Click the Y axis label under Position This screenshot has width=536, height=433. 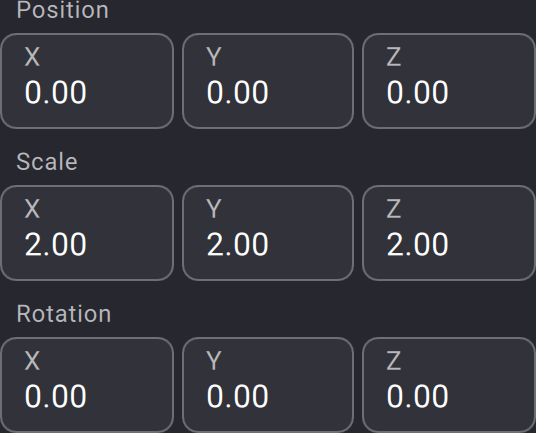point(214,57)
